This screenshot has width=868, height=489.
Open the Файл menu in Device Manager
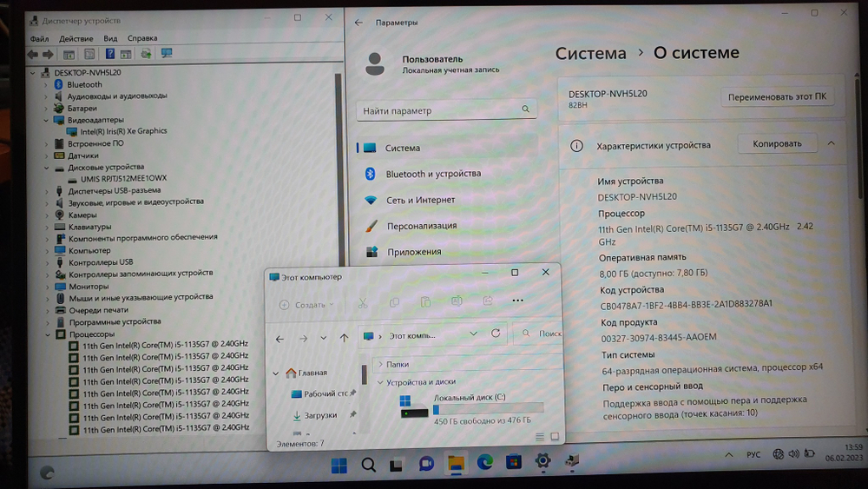click(39, 39)
